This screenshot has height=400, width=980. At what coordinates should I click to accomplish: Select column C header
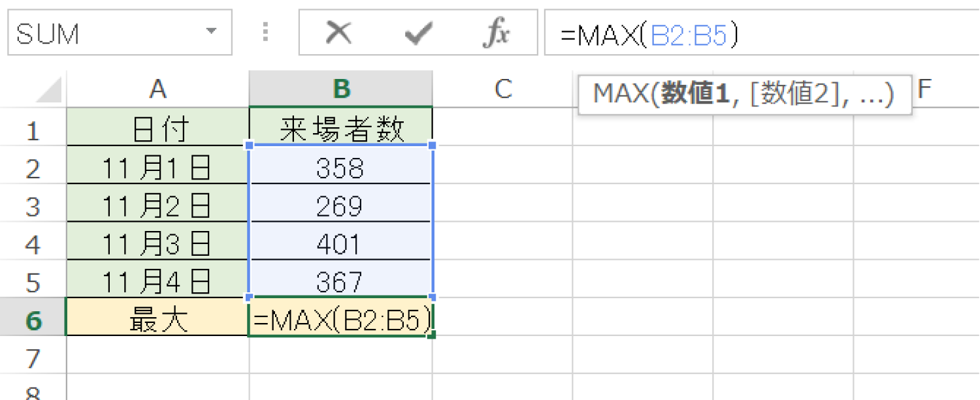[503, 89]
